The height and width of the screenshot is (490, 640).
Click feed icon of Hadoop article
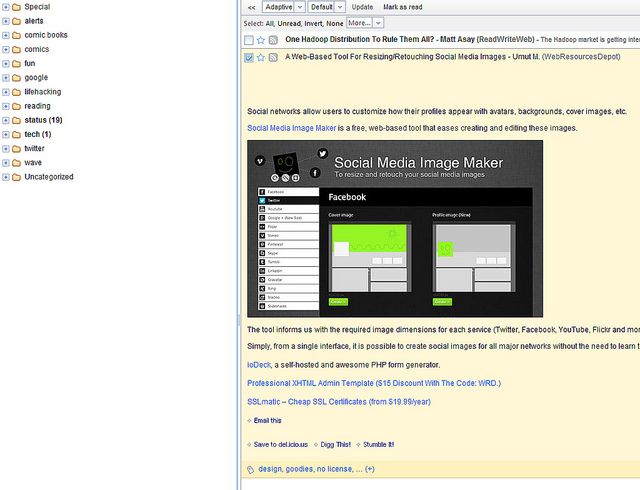273,40
